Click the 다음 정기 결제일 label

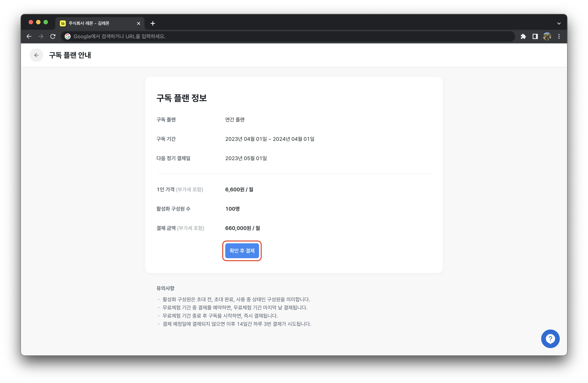[173, 158]
